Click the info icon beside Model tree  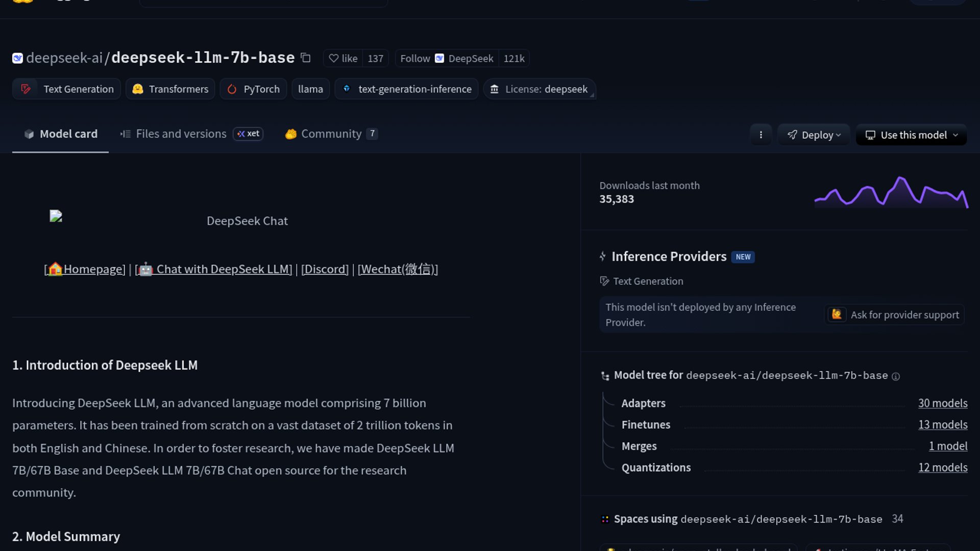[x=896, y=377]
